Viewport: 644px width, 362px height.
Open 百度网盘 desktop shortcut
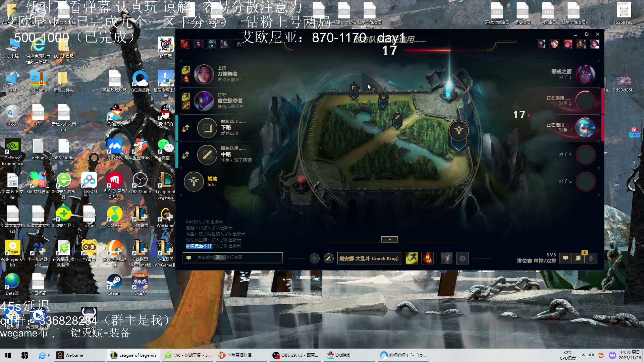pyautogui.click(x=89, y=183)
